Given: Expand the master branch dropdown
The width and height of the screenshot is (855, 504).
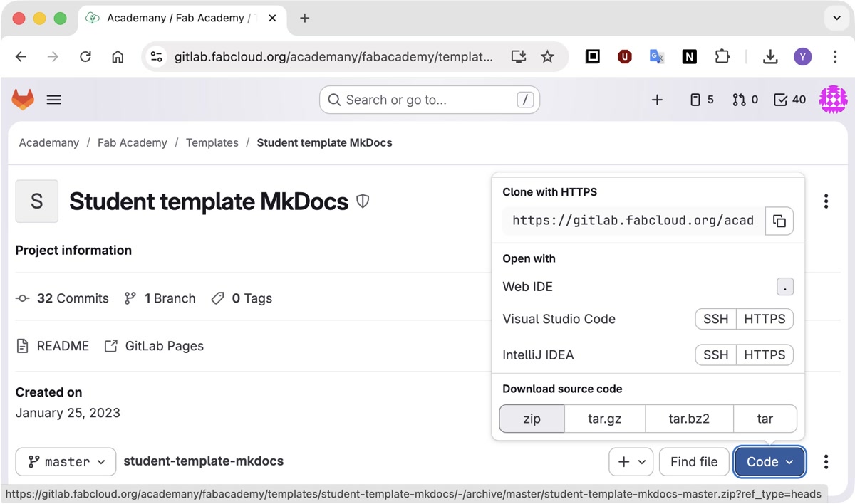Looking at the screenshot, I should [66, 462].
